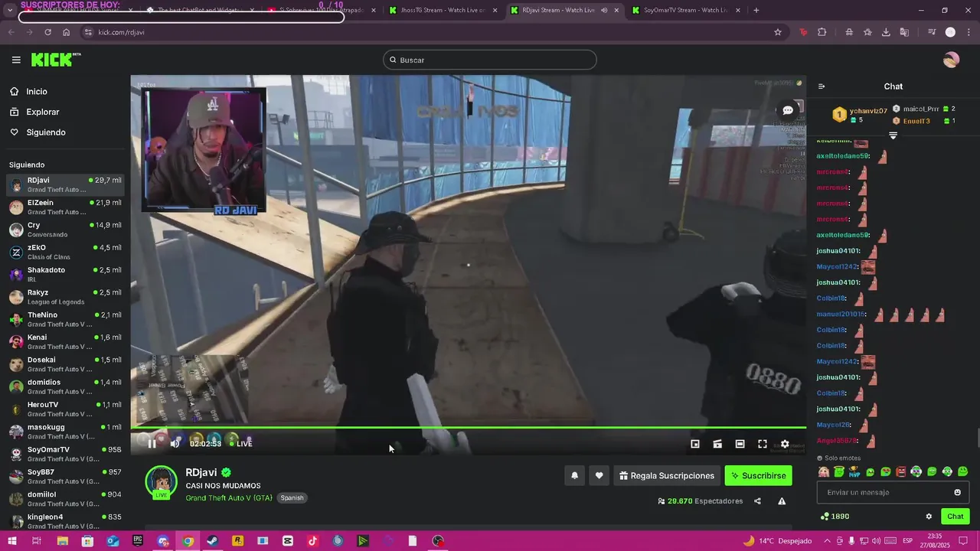Open the Kick hamburger menu
980x551 pixels.
point(16,60)
